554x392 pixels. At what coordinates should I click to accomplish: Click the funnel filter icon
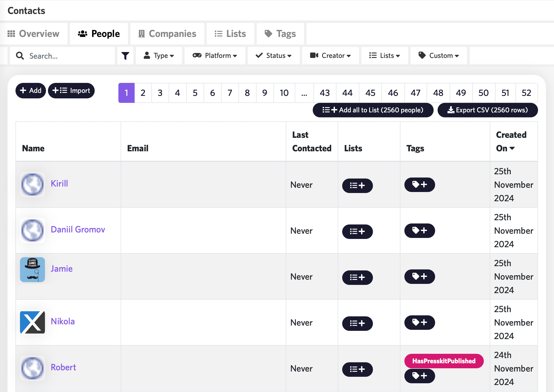point(125,56)
